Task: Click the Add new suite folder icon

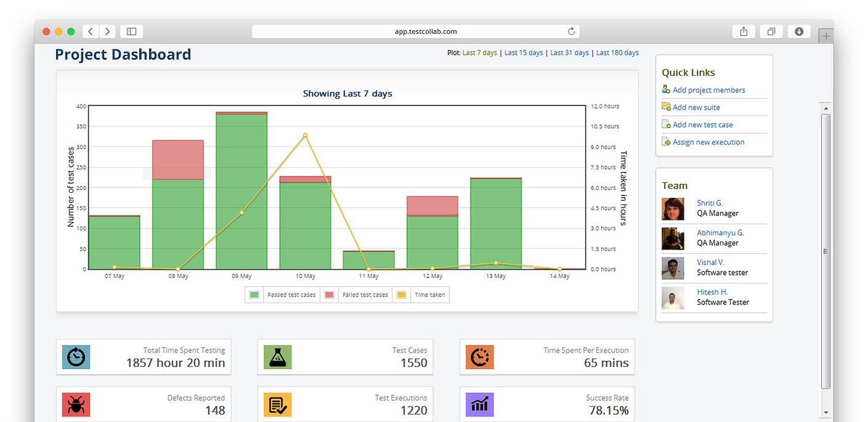Action: [666, 107]
